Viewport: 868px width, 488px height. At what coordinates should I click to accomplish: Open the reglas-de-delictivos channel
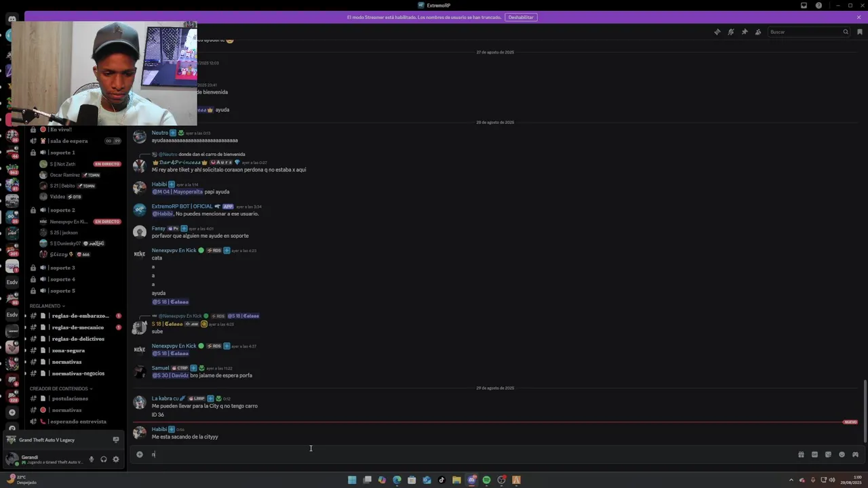click(75, 339)
